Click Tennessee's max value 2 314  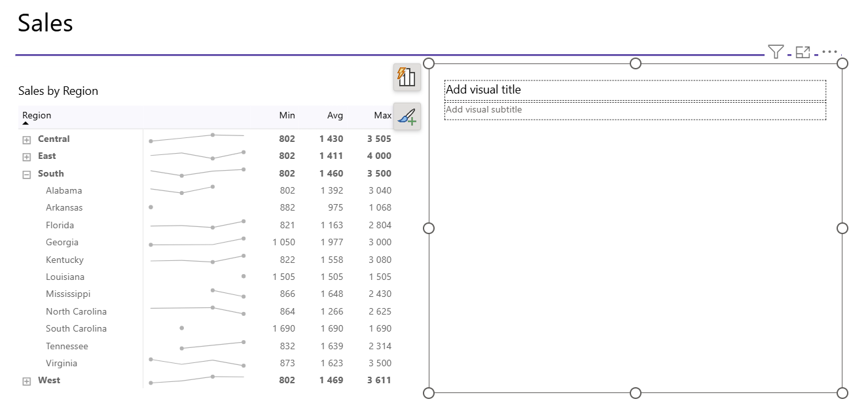pyautogui.click(x=380, y=346)
